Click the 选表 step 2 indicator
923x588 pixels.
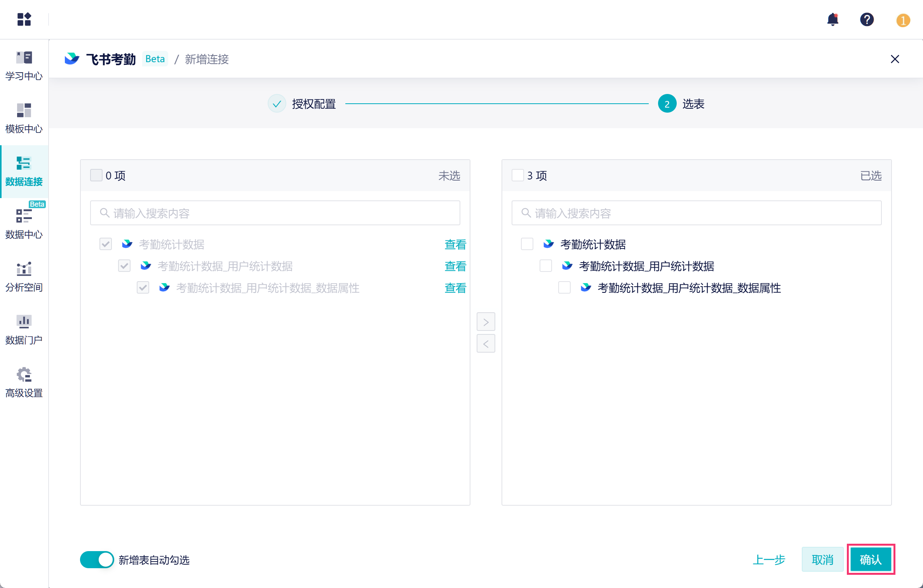coord(667,104)
